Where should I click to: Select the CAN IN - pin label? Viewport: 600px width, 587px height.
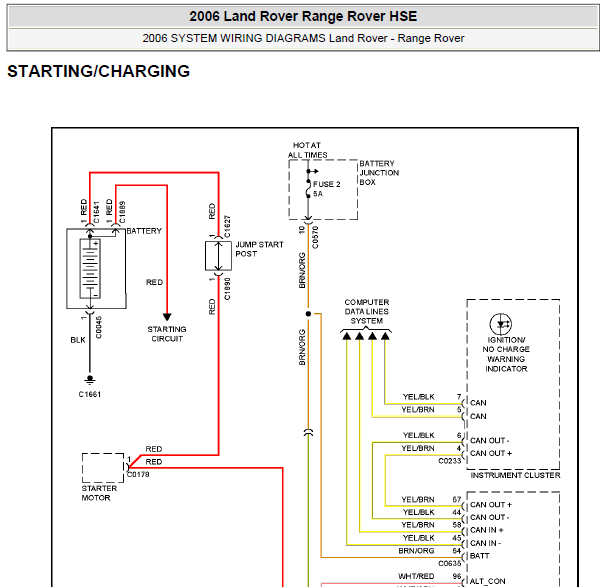(x=485, y=543)
